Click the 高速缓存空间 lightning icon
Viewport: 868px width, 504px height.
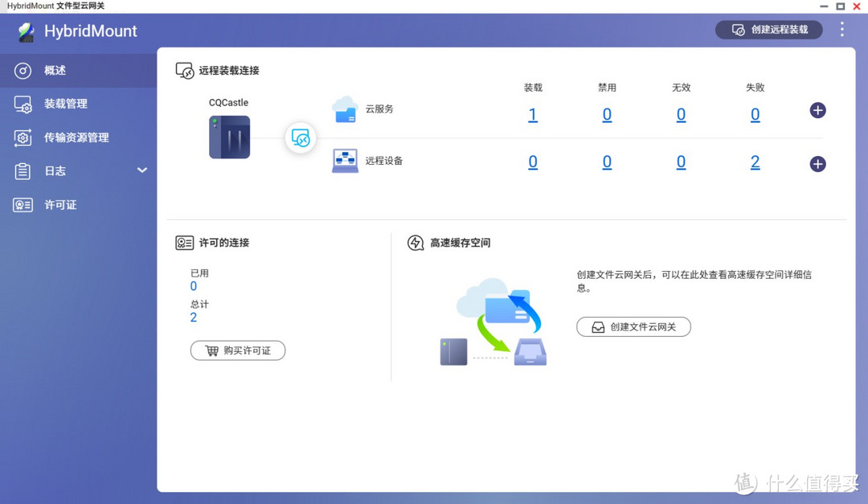[416, 243]
